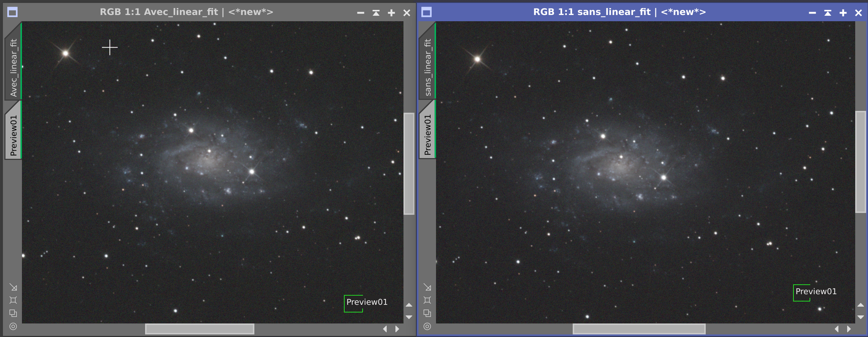Click the scroll-left arrow in the sans_linear_fit window
Viewport: 868px width, 337px height.
(x=837, y=329)
